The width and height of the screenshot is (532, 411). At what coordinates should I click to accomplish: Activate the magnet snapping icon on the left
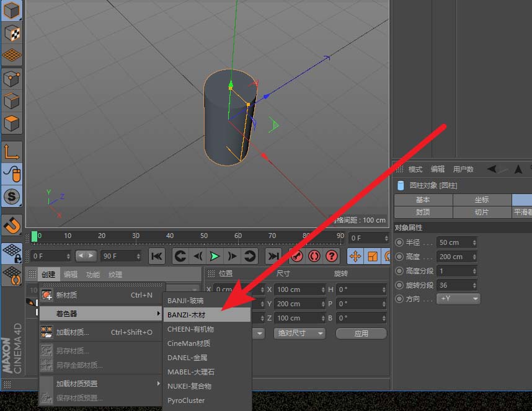click(x=11, y=224)
